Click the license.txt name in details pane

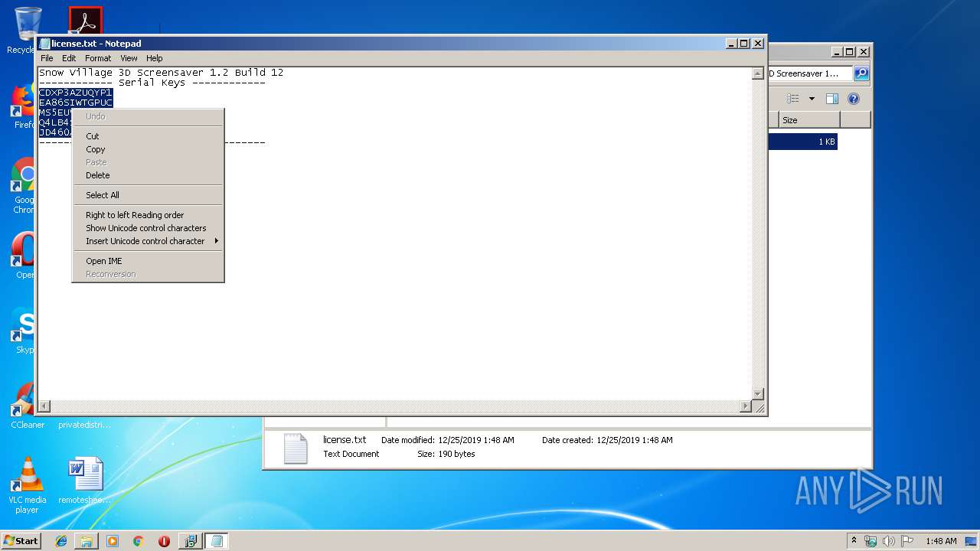345,440
